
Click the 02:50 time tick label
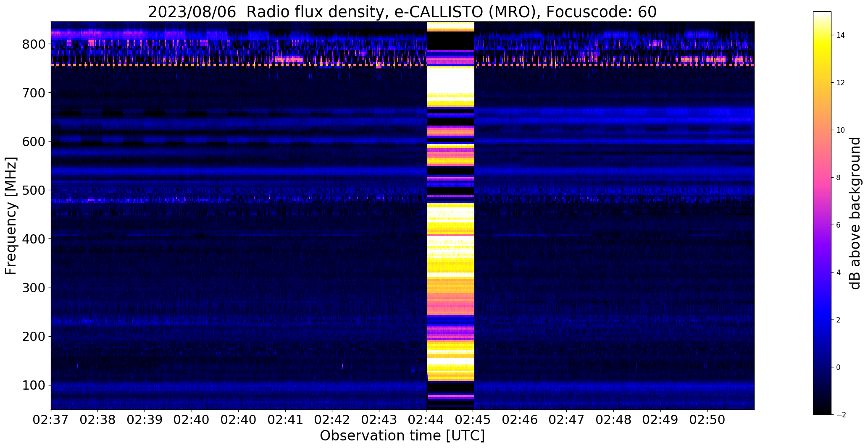tap(708, 420)
